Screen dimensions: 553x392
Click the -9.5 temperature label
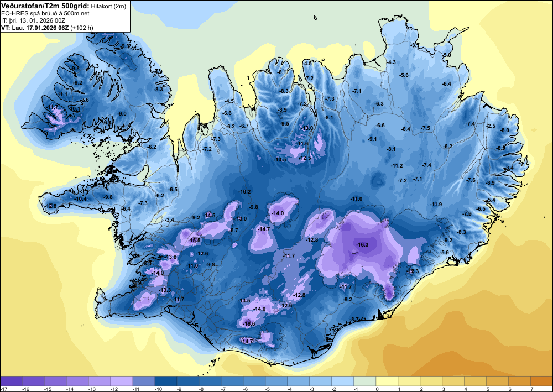(x=284, y=123)
